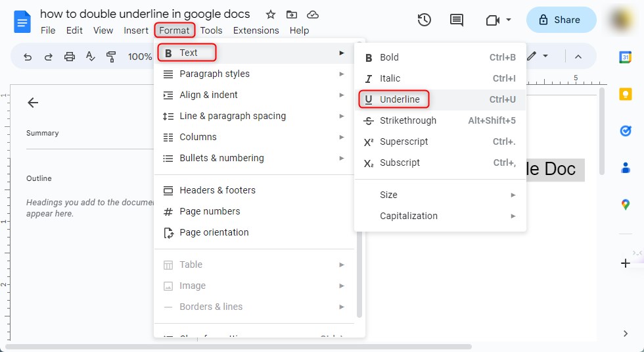Open the Insert menu
Image resolution: width=644 pixels, height=352 pixels.
(136, 30)
